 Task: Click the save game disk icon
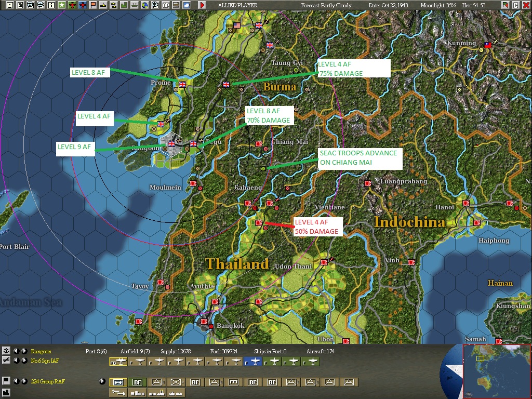(10, 5)
